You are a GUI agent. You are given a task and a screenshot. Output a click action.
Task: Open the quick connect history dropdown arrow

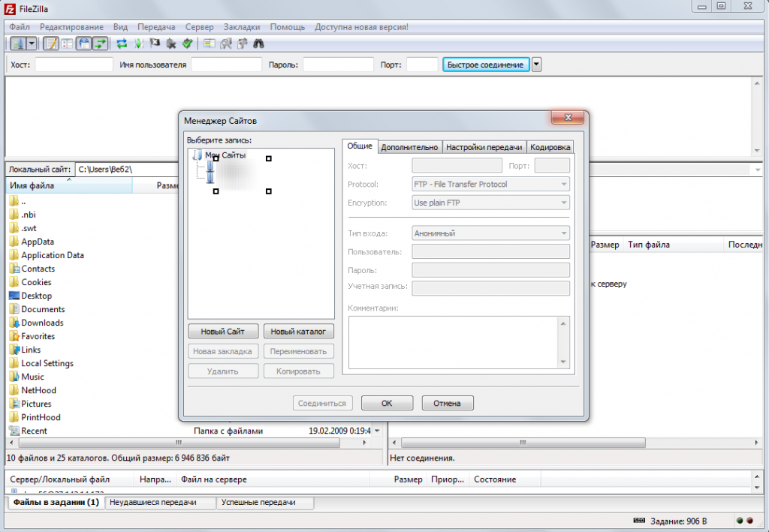point(536,65)
